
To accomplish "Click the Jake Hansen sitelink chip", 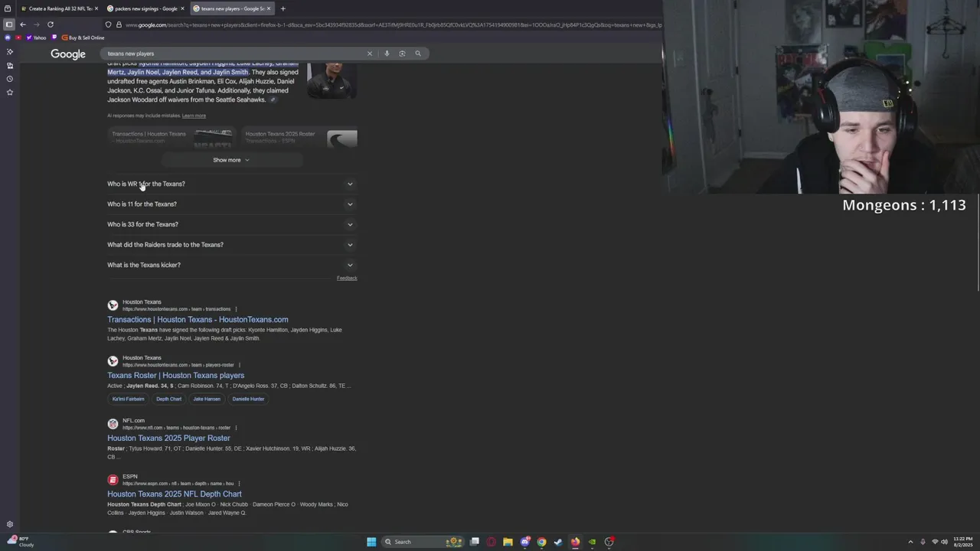I will 207,399.
